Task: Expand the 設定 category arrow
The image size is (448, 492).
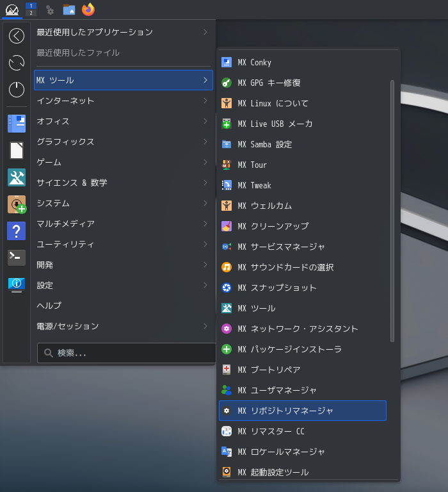Action: (205, 285)
